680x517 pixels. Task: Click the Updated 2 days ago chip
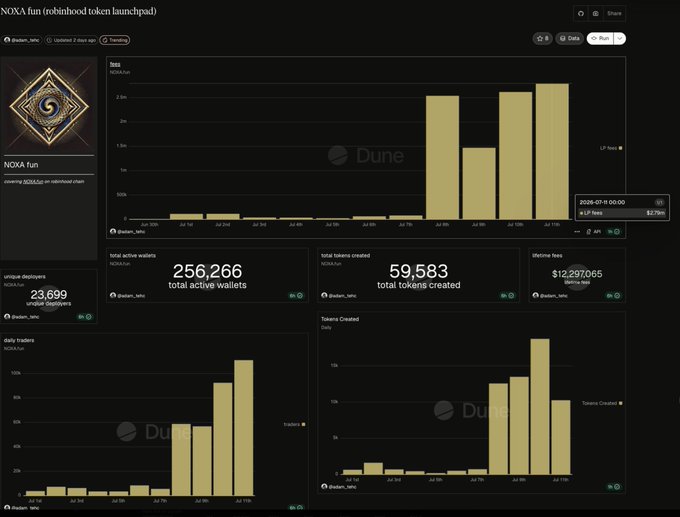click(71, 40)
